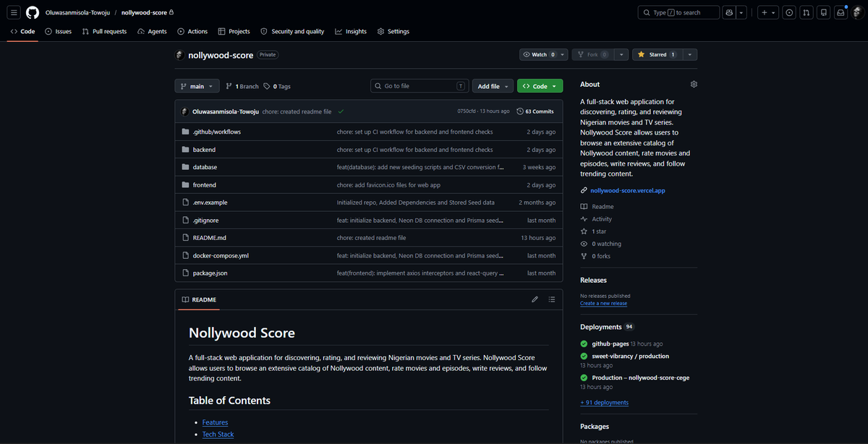The image size is (868, 444).
Task: Click the Type / to search box
Action: pyautogui.click(x=678, y=12)
